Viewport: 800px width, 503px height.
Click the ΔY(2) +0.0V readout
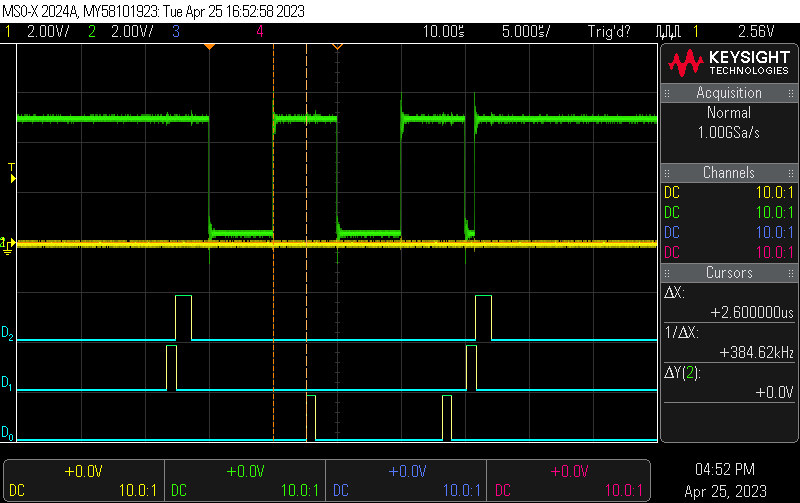pyautogui.click(x=729, y=383)
